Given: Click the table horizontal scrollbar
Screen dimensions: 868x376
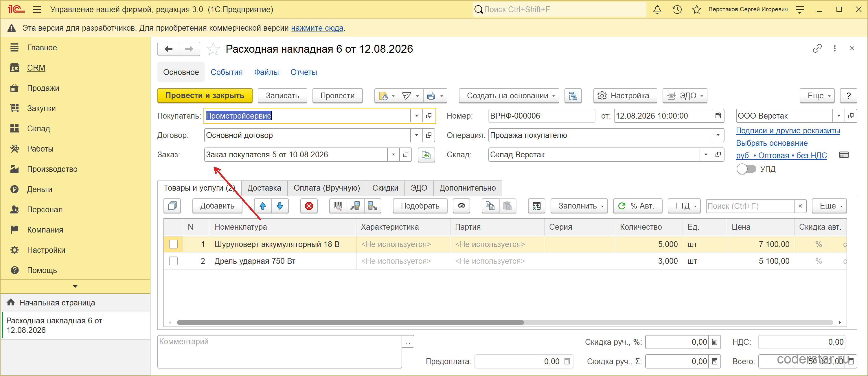Looking at the screenshot, I should point(350,322).
